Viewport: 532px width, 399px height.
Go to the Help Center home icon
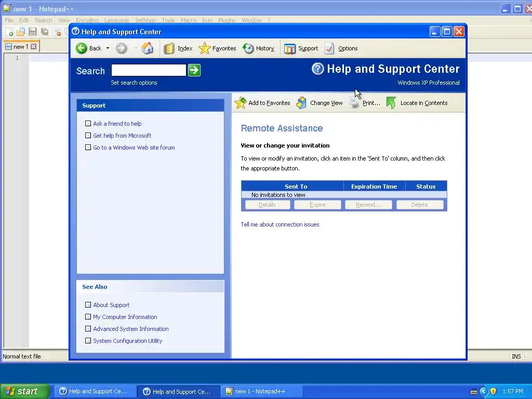coord(147,48)
